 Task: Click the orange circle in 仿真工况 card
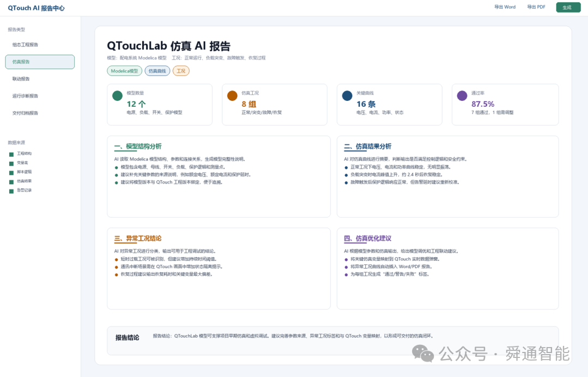[232, 96]
